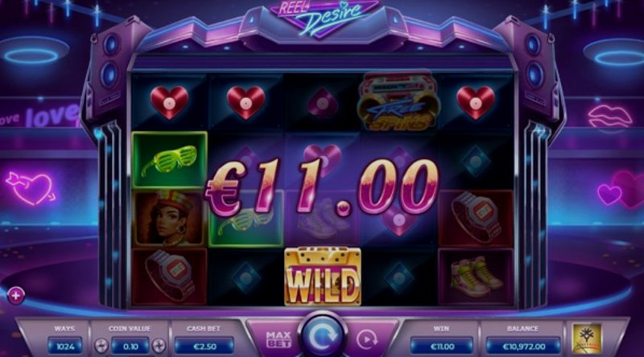Viewport: 644px width, 357px height.
Task: Select the sneakers symbol on the last reel
Action: click(476, 277)
